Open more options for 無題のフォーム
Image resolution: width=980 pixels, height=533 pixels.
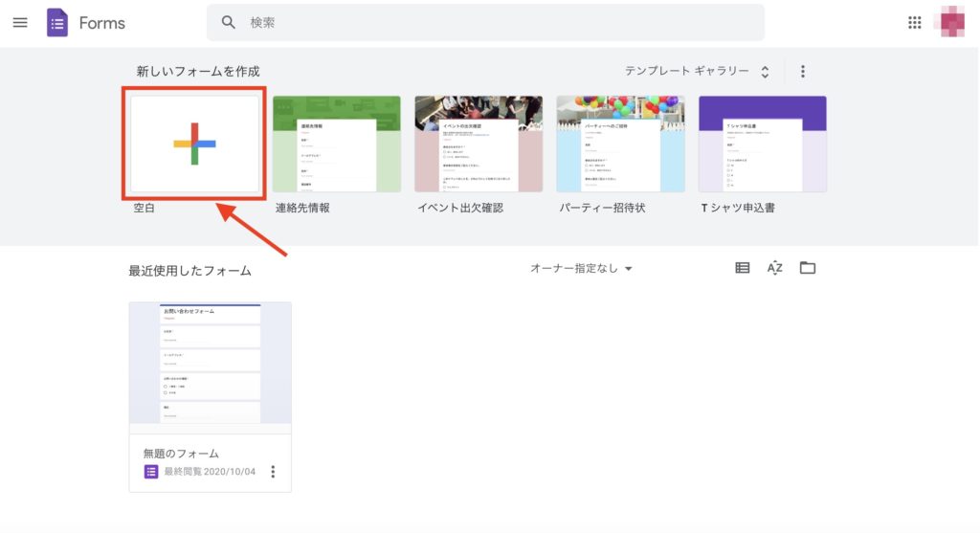pos(273,472)
